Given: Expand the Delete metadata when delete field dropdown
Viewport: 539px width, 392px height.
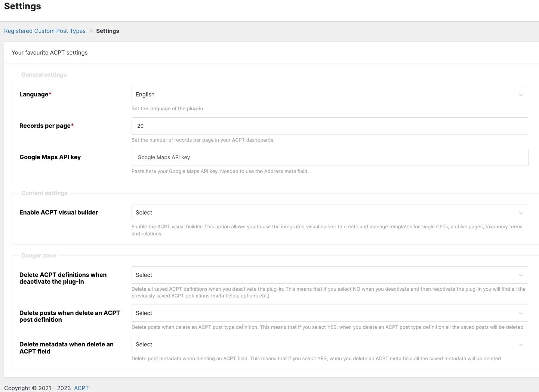Looking at the screenshot, I should 322,345.
